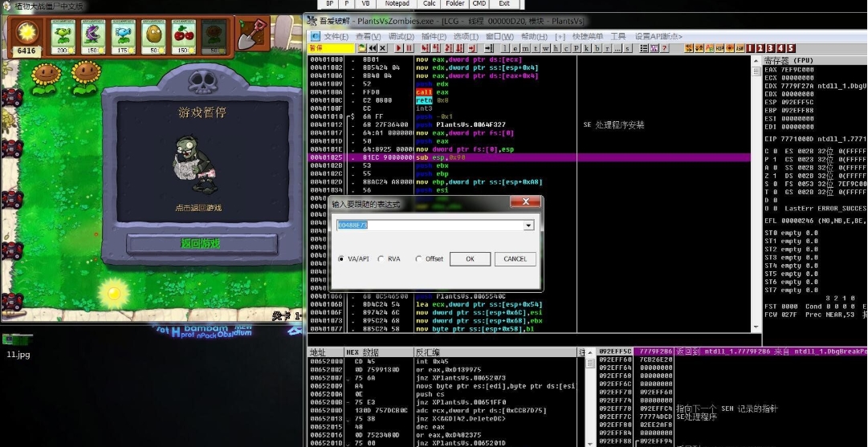
Task: Open the 调试(D) menu
Action: point(401,36)
